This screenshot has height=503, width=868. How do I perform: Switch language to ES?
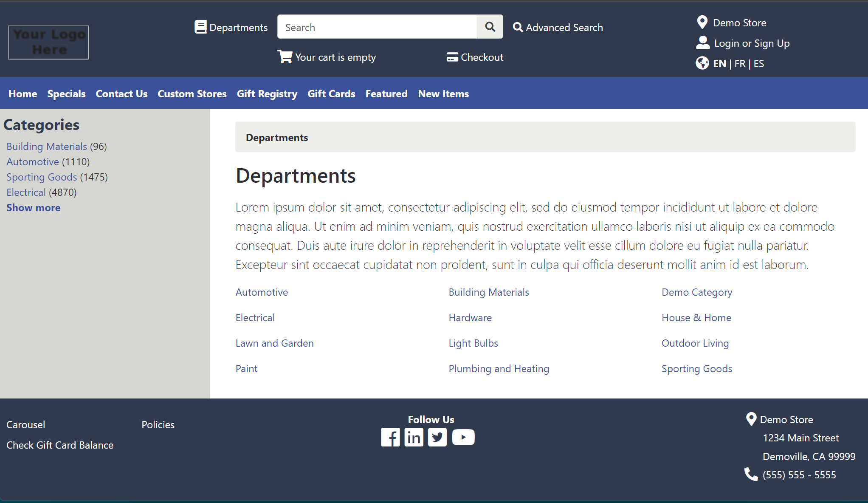pos(759,64)
